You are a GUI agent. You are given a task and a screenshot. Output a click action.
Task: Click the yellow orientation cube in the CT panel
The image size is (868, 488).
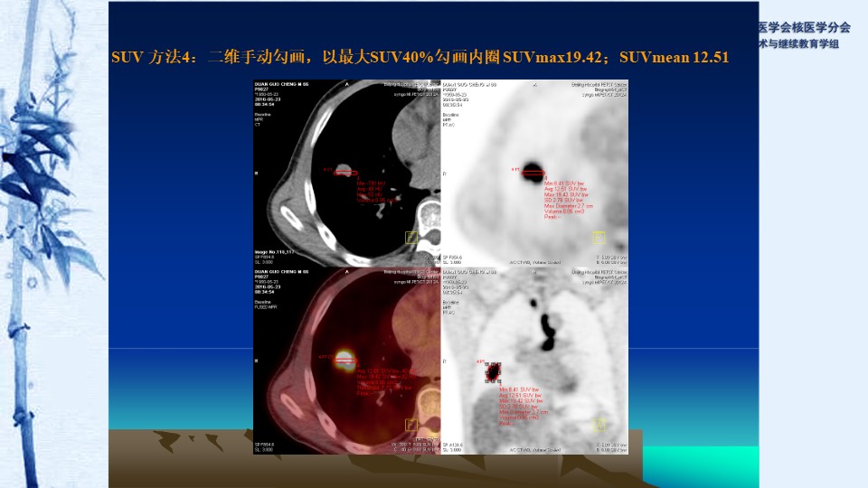tap(411, 237)
